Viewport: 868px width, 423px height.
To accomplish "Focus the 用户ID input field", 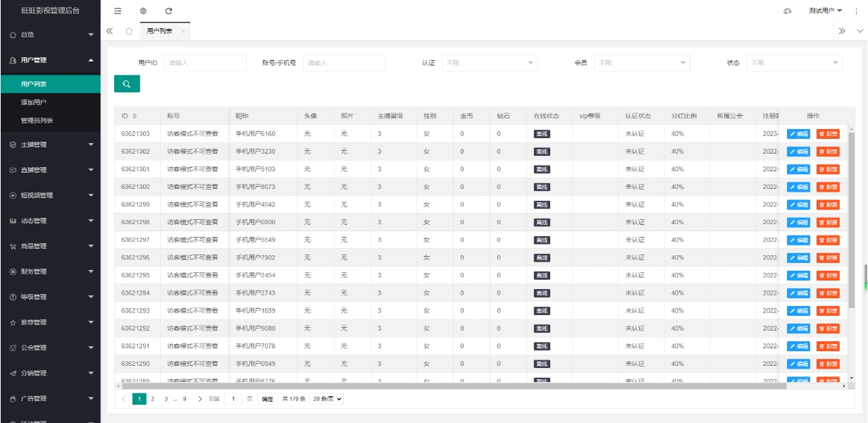I will click(x=205, y=63).
